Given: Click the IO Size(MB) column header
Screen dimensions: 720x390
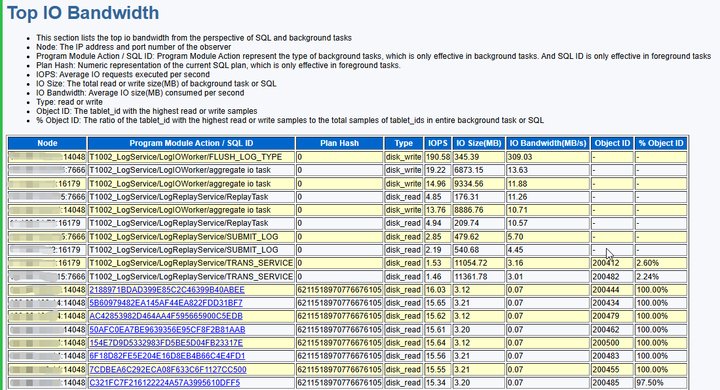Looking at the screenshot, I should (x=478, y=143).
